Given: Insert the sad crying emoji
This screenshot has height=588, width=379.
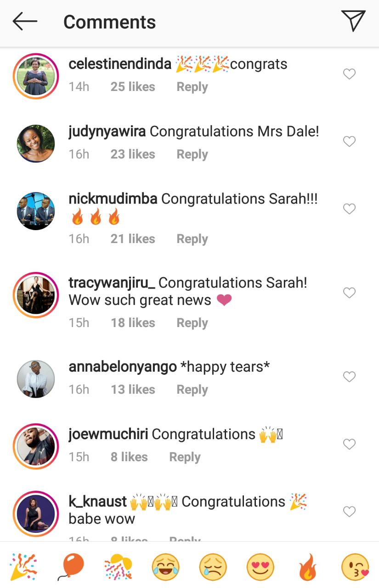Looking at the screenshot, I should (x=213, y=566).
